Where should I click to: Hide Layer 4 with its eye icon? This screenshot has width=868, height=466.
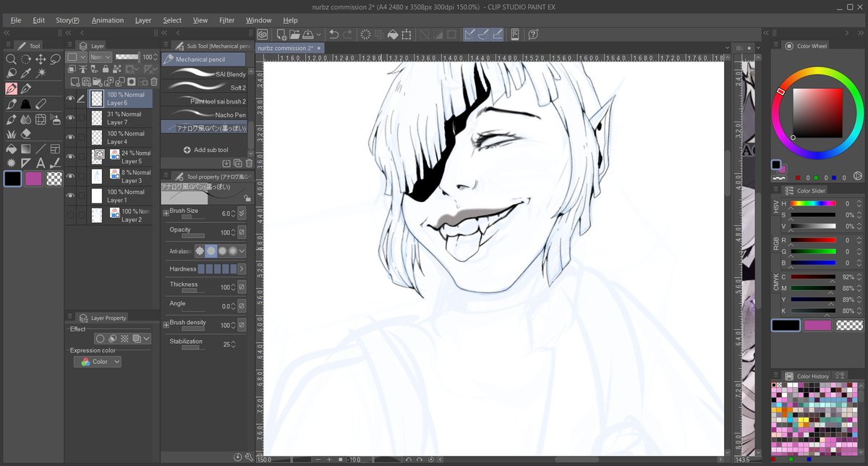(x=71, y=137)
